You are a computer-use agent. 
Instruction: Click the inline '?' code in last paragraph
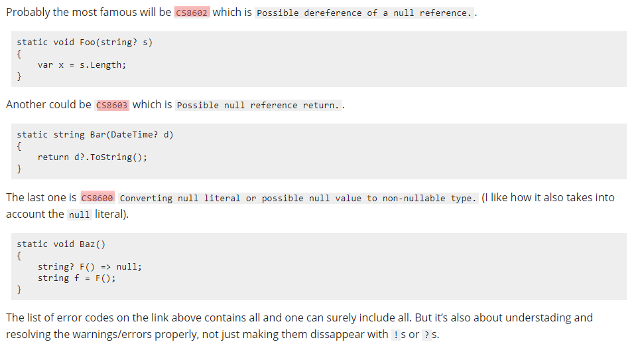pyautogui.click(x=427, y=335)
